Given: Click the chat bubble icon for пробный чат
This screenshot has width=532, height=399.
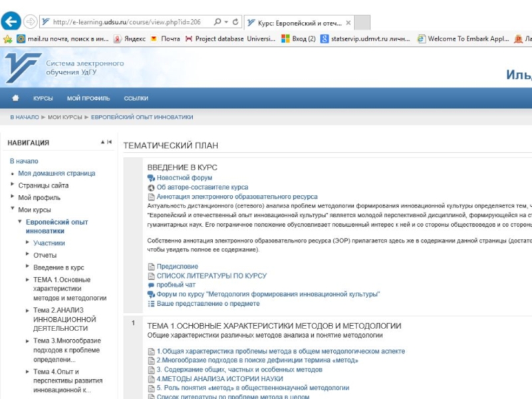Looking at the screenshot, I should pos(151,285).
